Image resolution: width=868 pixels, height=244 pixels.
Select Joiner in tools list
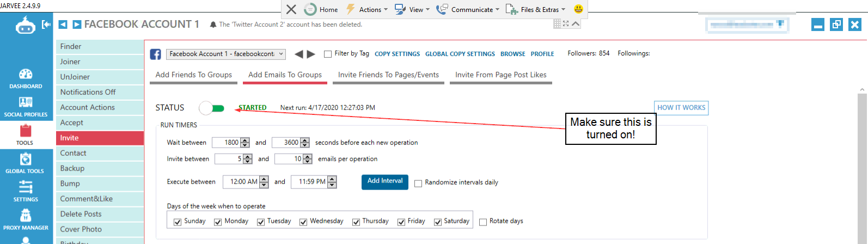[100, 62]
